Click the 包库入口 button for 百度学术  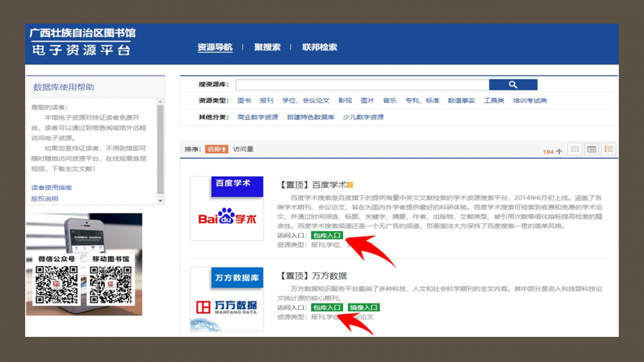[x=327, y=236]
